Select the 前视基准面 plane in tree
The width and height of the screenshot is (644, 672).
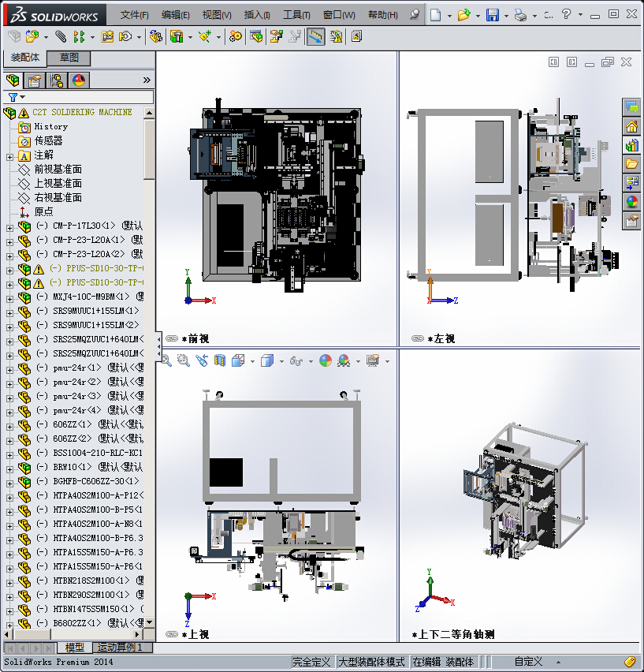tap(58, 170)
